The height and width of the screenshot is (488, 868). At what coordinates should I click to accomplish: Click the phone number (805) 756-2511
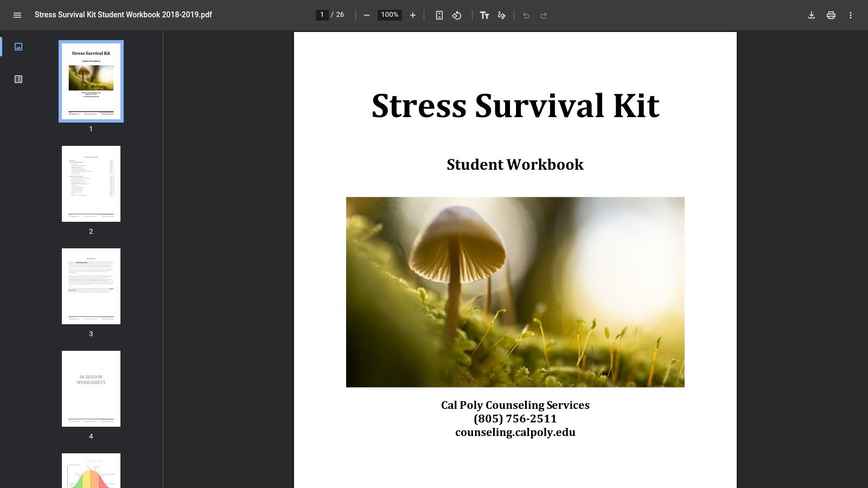515,419
